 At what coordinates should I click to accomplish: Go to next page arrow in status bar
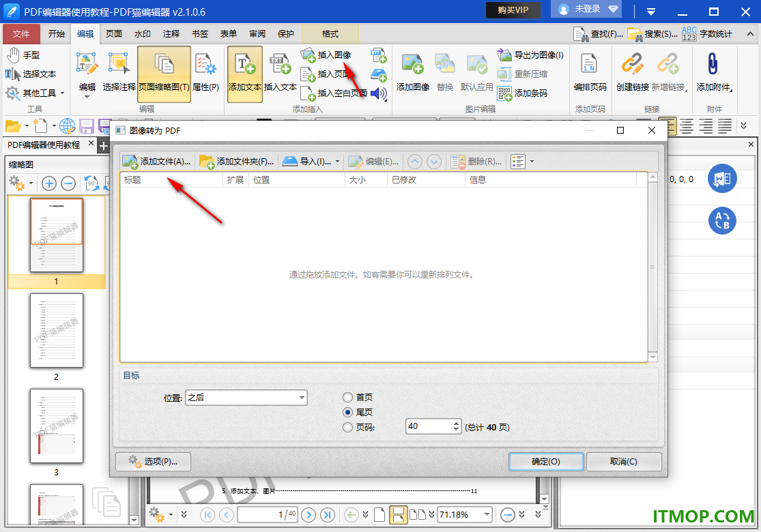[308, 514]
